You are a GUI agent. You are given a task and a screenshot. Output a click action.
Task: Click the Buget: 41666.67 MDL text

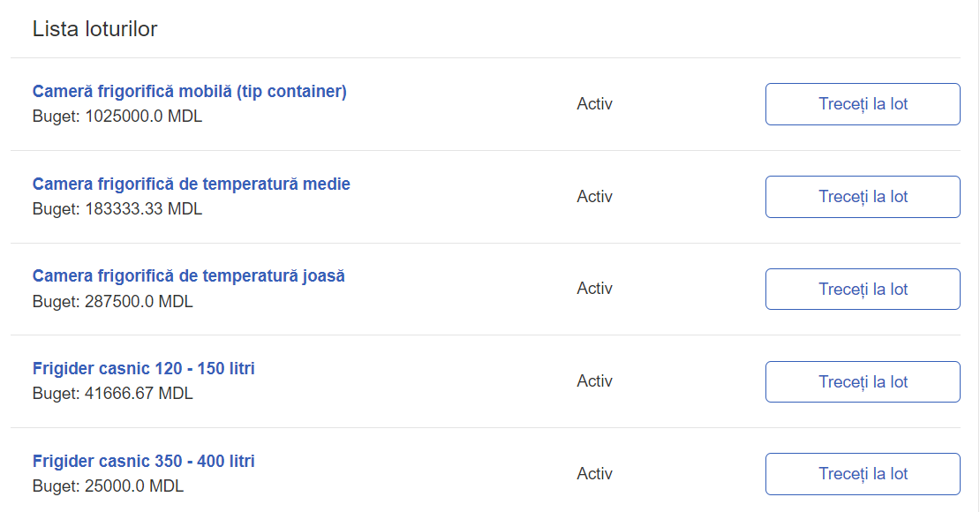[x=112, y=393]
